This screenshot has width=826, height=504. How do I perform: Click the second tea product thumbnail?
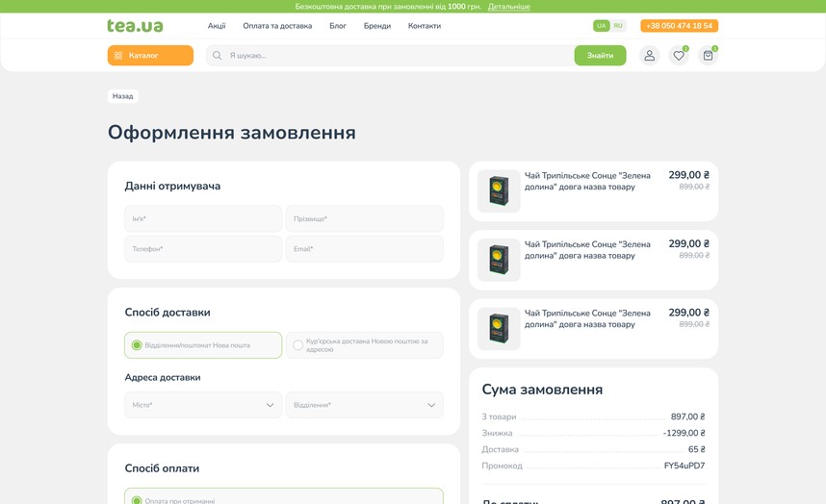coord(499,260)
